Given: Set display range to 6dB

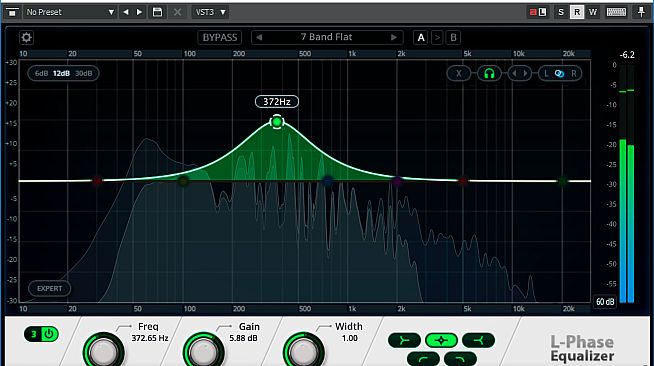Looking at the screenshot, I should pos(41,73).
